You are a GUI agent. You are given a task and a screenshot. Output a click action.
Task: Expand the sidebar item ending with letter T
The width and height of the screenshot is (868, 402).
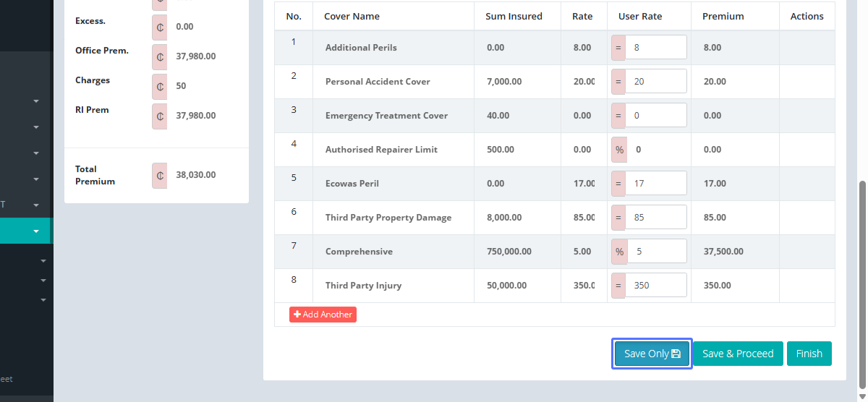[36, 205]
